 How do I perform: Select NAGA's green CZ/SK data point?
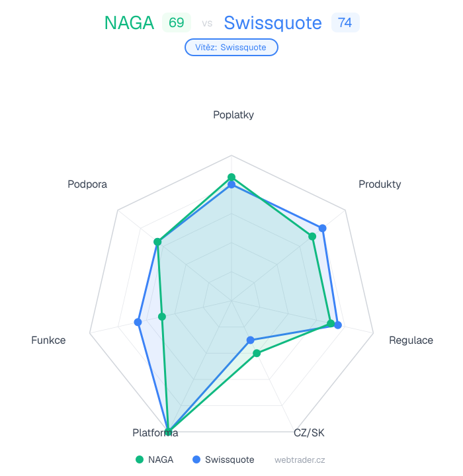[x=257, y=353]
